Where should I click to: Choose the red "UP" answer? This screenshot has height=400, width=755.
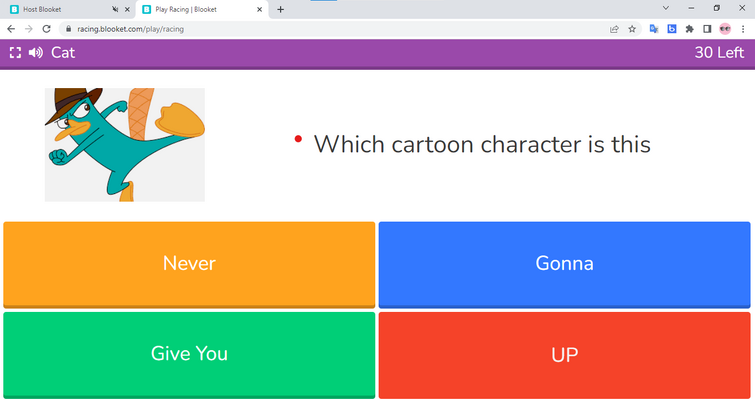click(564, 355)
